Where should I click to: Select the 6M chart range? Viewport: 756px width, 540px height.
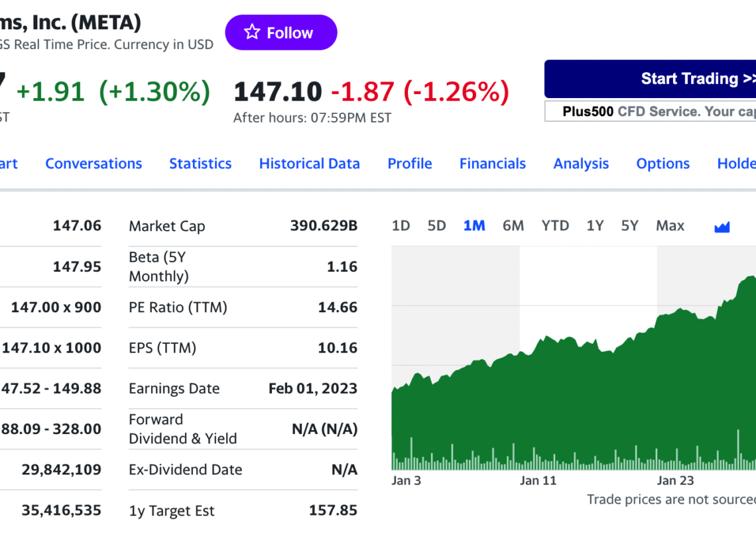pyautogui.click(x=513, y=225)
